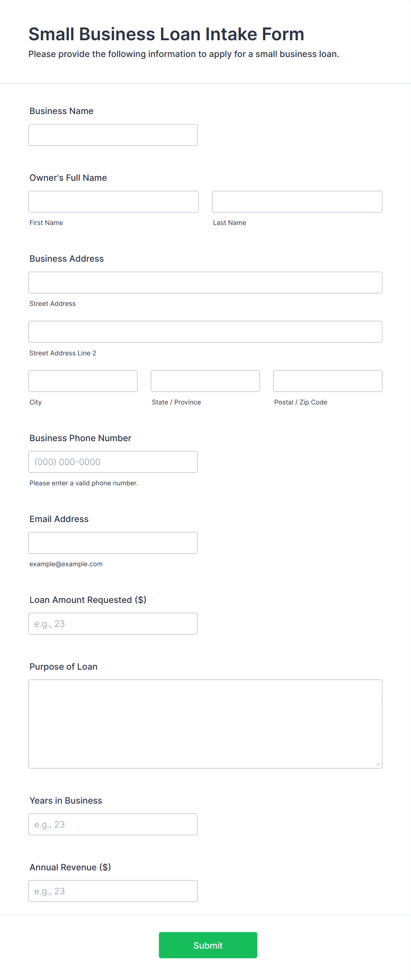Viewport: 411px width, 980px height.
Task: Focus the Postal / Zip Code field
Action: (x=328, y=381)
